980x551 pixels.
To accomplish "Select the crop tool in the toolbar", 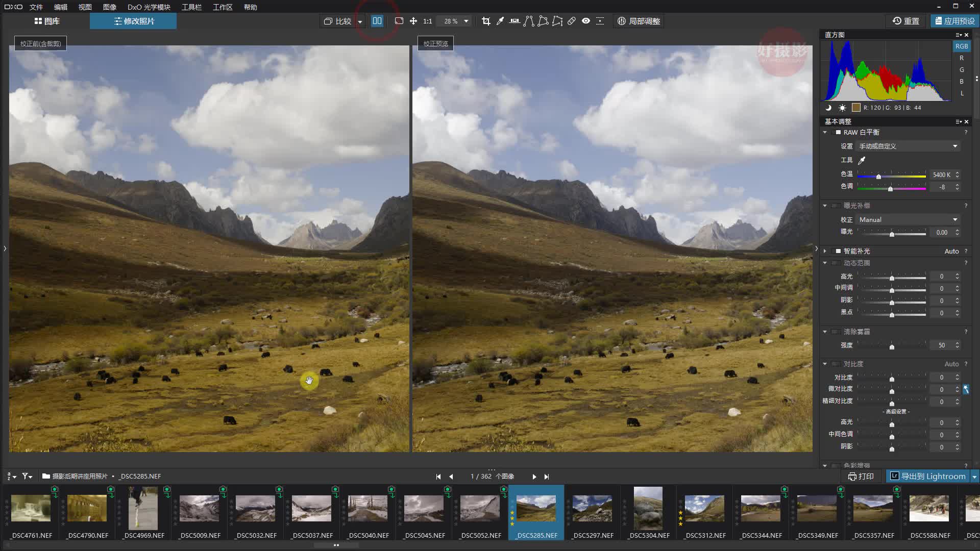I will 486,21.
